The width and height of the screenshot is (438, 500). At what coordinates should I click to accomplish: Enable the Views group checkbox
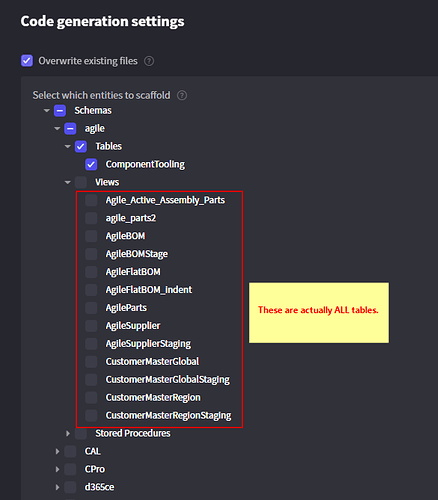click(x=81, y=182)
